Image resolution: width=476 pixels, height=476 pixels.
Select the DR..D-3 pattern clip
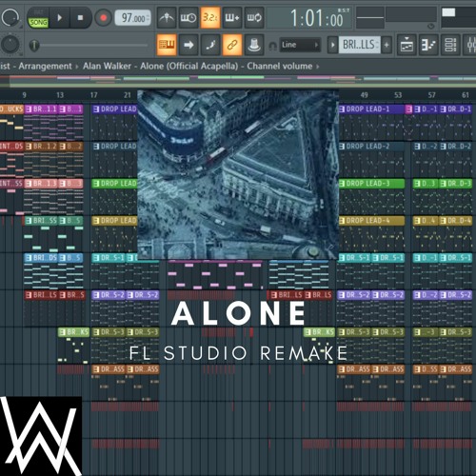(455, 184)
